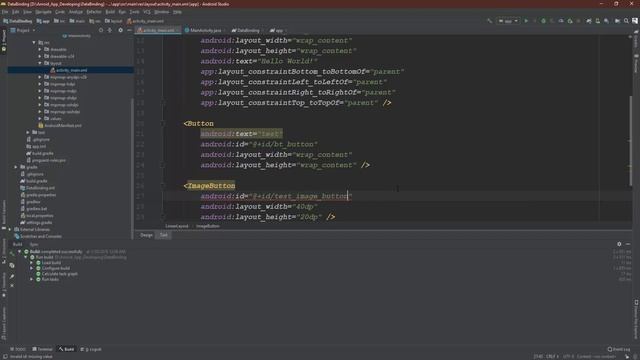Switch to Design view tab
This screenshot has height=360, width=640.
147,235
